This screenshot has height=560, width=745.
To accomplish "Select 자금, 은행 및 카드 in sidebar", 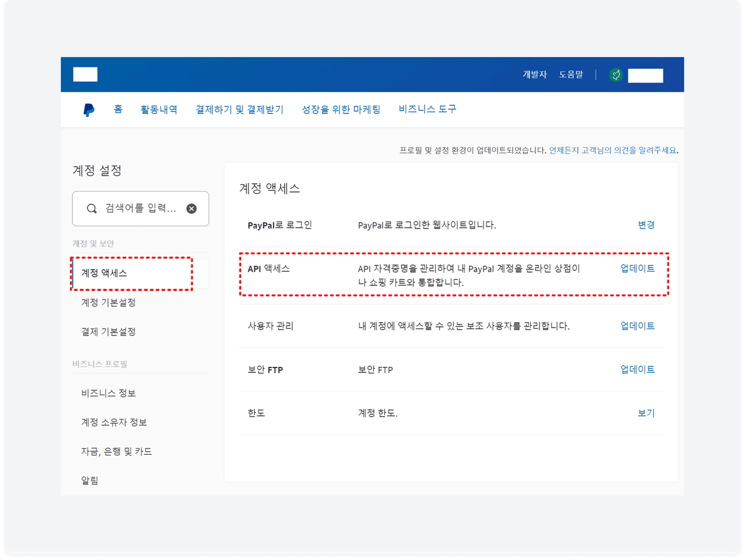I will (x=116, y=451).
